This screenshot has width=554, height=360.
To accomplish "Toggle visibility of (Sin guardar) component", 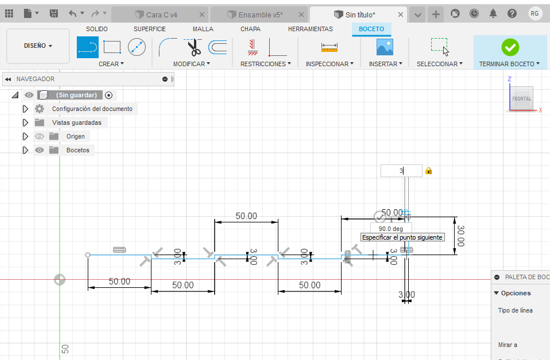I will click(x=29, y=95).
